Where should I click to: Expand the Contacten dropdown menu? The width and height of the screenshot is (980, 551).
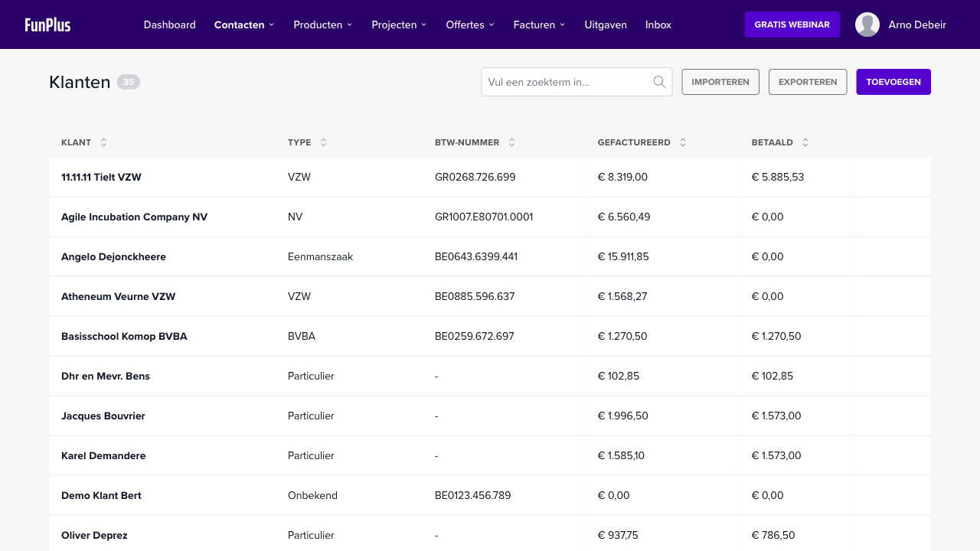(x=244, y=24)
